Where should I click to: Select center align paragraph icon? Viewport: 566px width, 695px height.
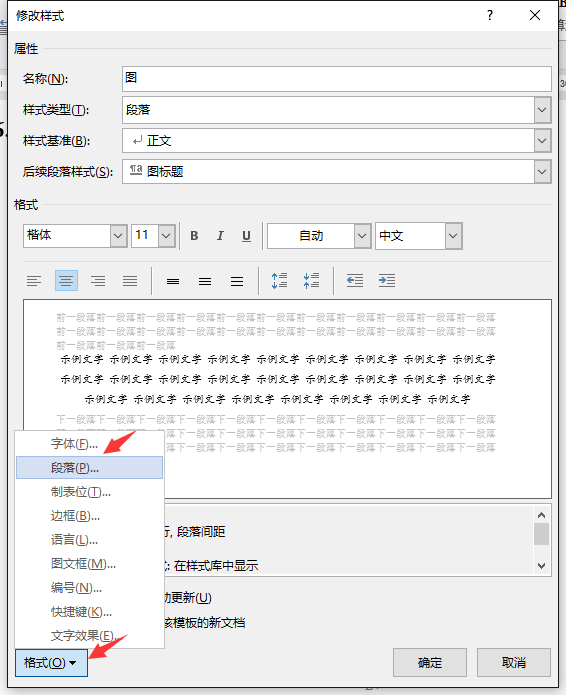pos(66,281)
